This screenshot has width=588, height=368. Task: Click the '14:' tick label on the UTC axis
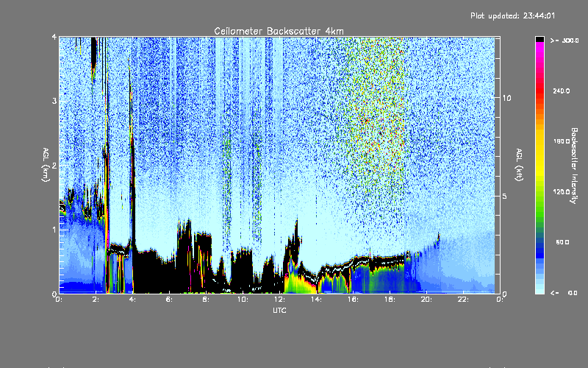[x=316, y=300]
